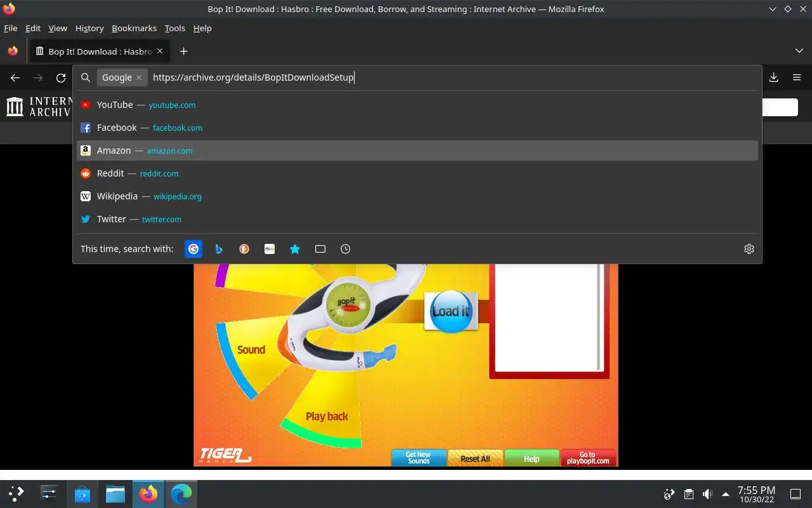Image resolution: width=812 pixels, height=508 pixels.
Task: Click the Internet Archive logo
Action: 38,107
